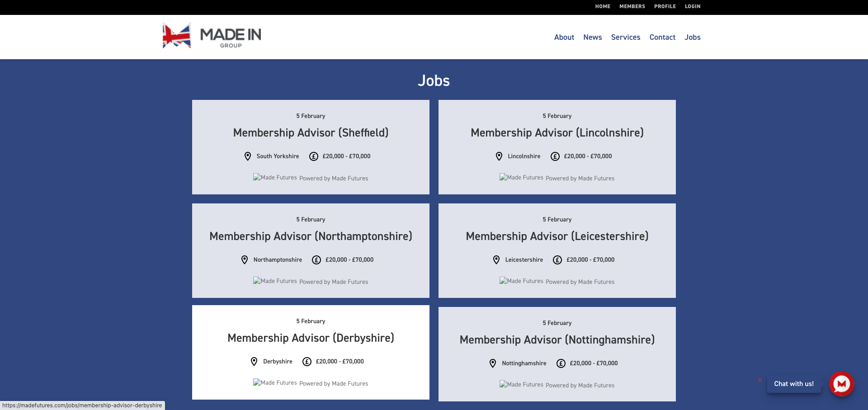Click the pound icon in Derbyshire card
Image resolution: width=868 pixels, height=410 pixels.
[x=307, y=362]
